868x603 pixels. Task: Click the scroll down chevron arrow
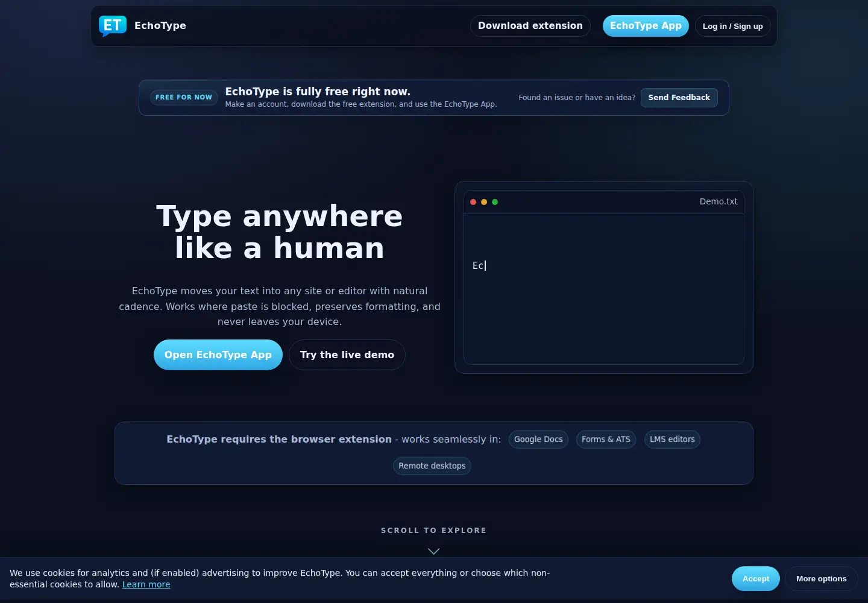pyautogui.click(x=433, y=551)
